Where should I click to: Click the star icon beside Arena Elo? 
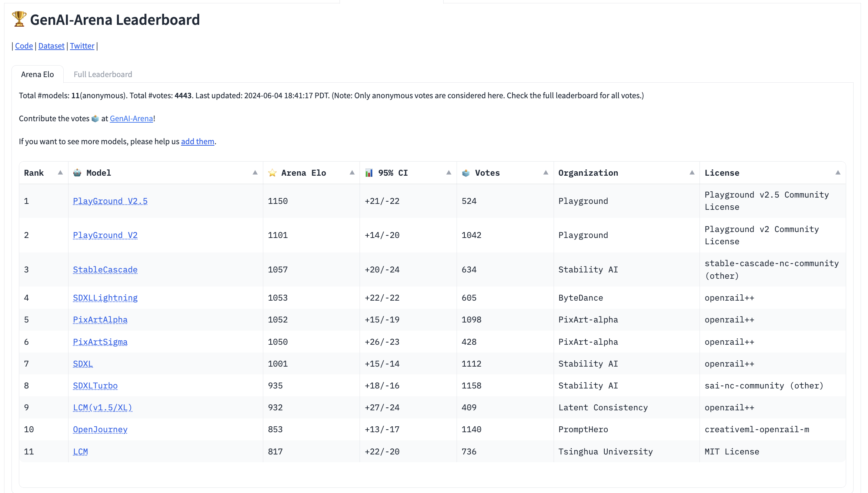coord(272,173)
